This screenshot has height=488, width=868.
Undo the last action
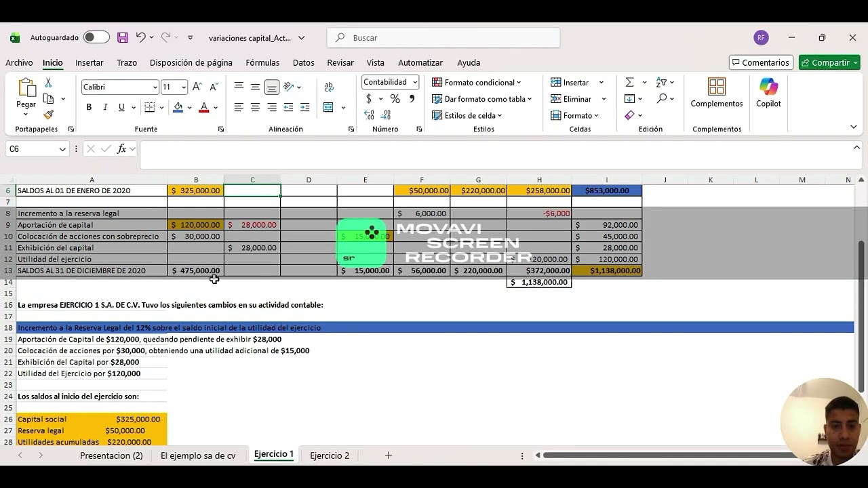pos(140,38)
